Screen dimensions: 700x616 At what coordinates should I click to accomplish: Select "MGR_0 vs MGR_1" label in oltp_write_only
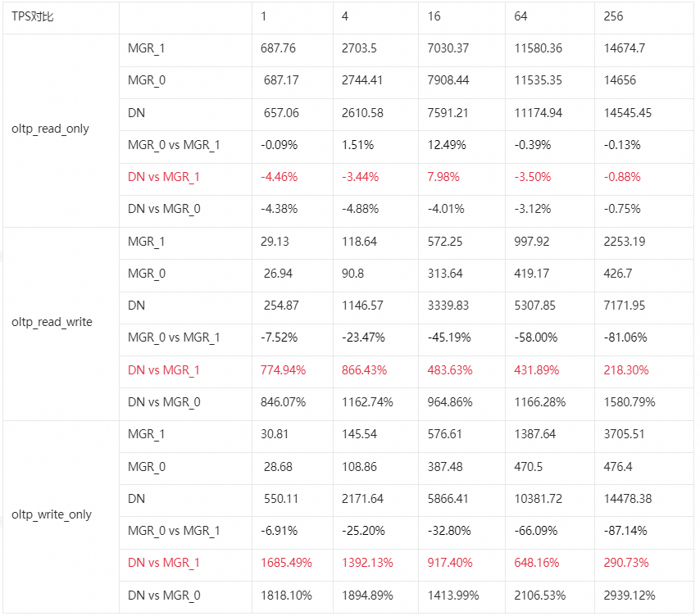tap(174, 531)
